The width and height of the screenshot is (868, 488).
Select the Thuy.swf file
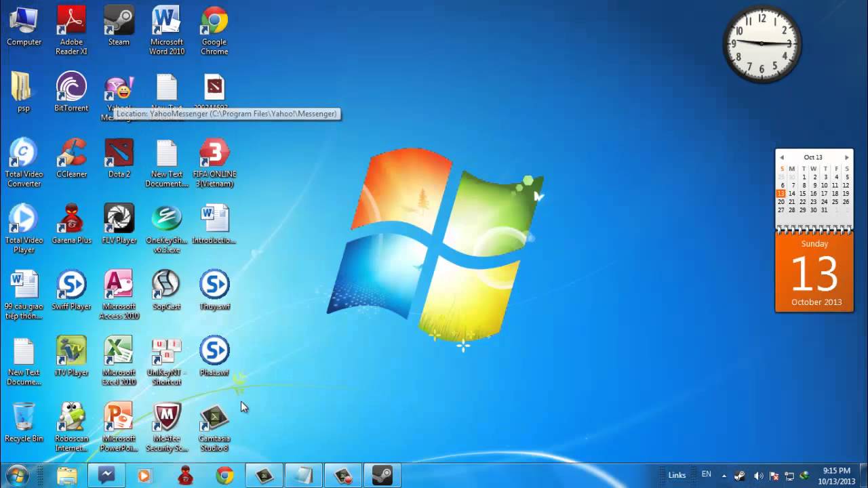click(x=214, y=290)
